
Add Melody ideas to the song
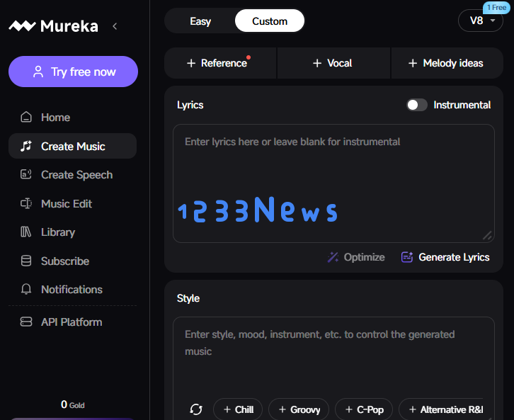446,63
